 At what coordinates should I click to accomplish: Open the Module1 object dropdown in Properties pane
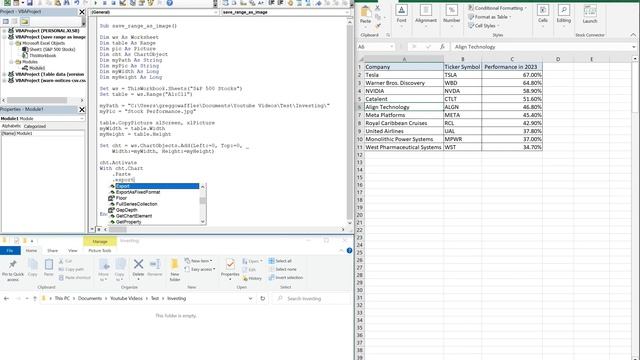pos(82,118)
